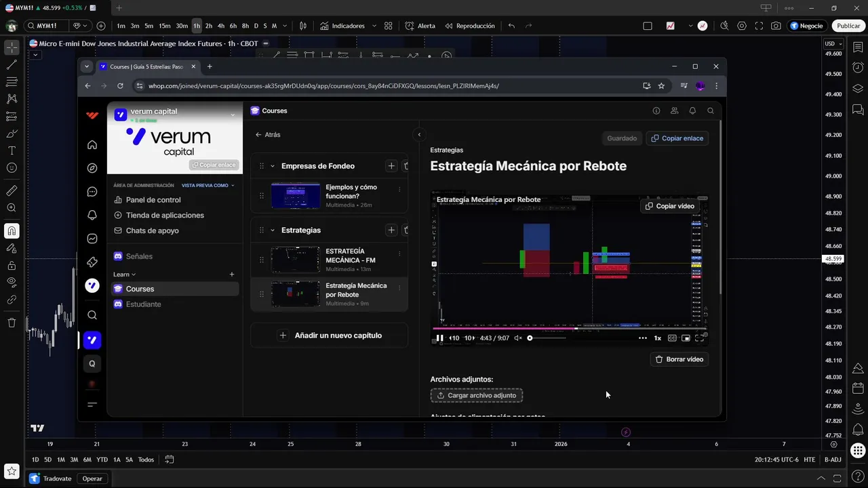Open the TradingView timeframe dropdown arrow
868x488 pixels.
[285, 26]
